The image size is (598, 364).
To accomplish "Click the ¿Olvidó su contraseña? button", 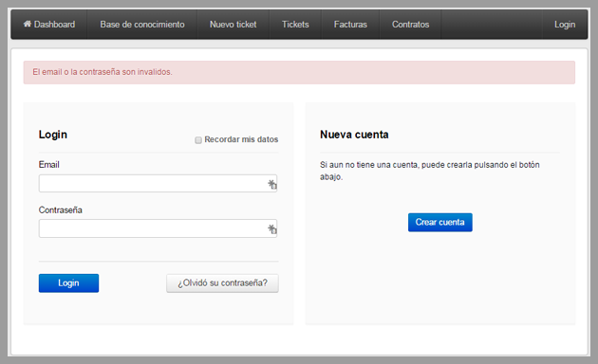I will [x=222, y=282].
